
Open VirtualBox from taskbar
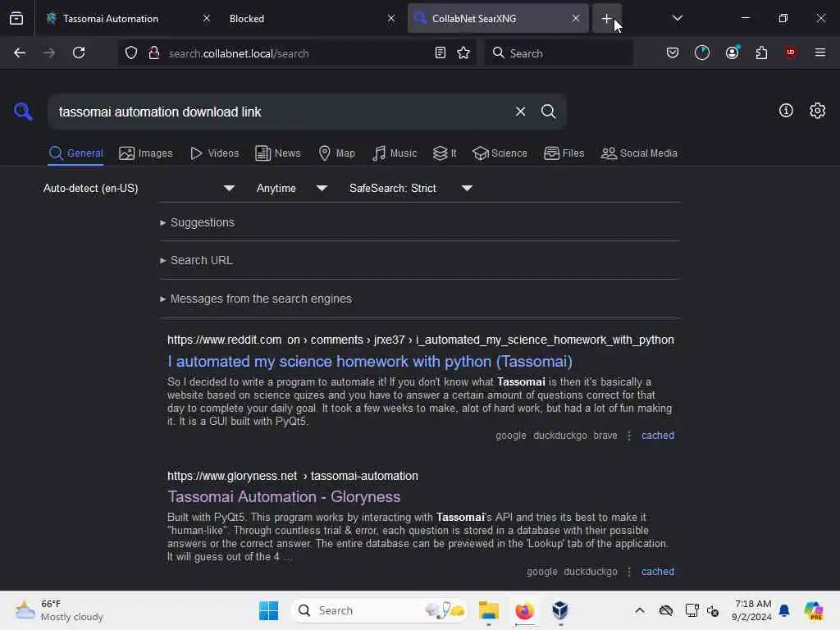[x=560, y=610]
